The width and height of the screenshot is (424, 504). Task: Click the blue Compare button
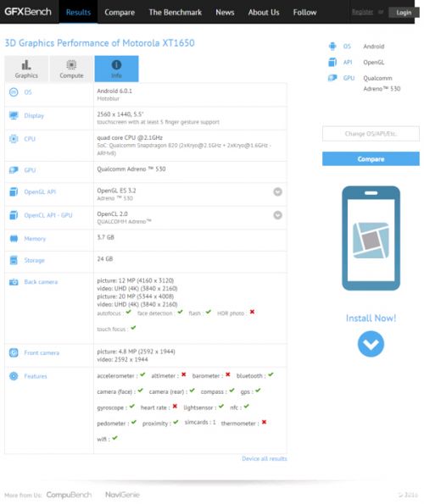tap(371, 158)
